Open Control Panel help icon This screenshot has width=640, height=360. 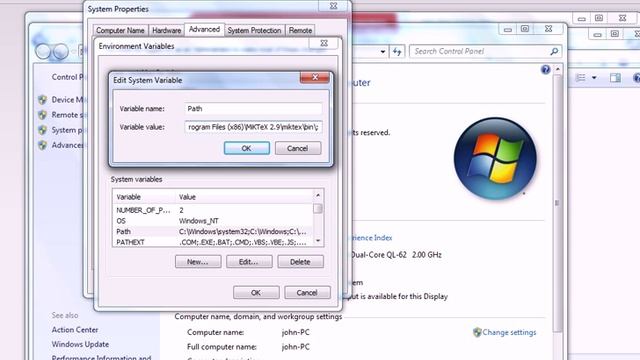[x=545, y=69]
